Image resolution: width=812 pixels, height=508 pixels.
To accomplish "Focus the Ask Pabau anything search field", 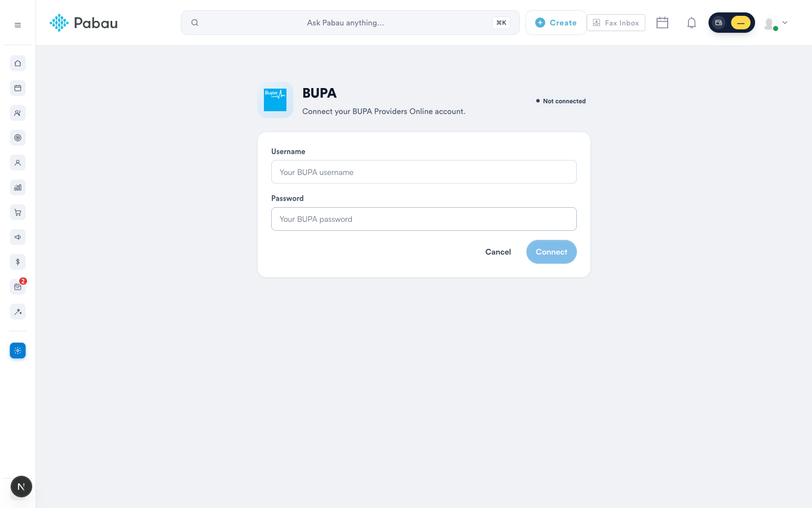I will pos(350,23).
